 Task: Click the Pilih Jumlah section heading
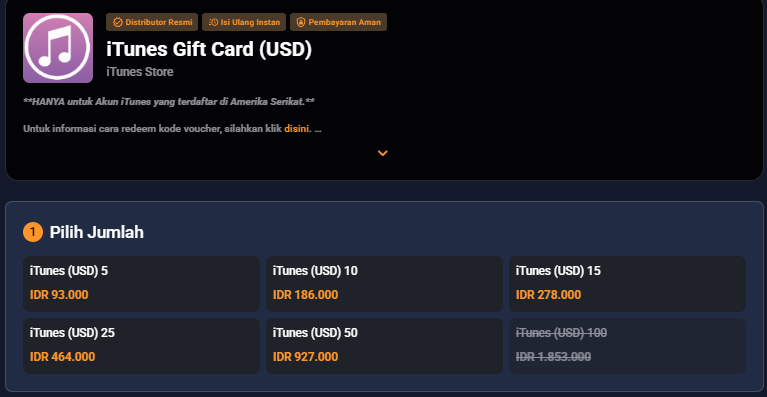click(97, 232)
